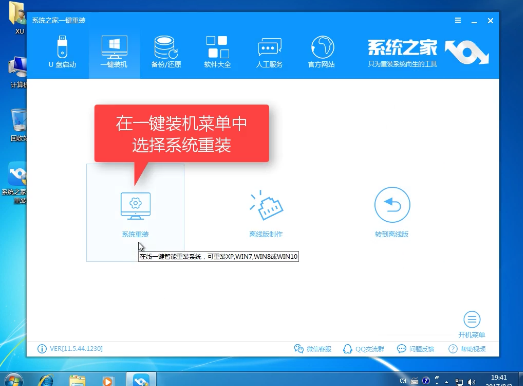Click the 系统之家一键重装 window title
This screenshot has height=386, width=523.
click(59, 20)
